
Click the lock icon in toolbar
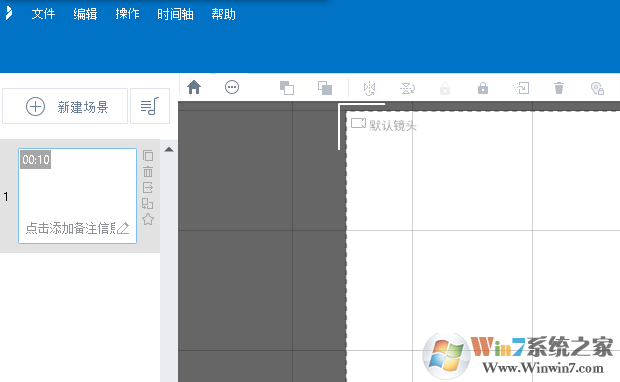tap(483, 88)
